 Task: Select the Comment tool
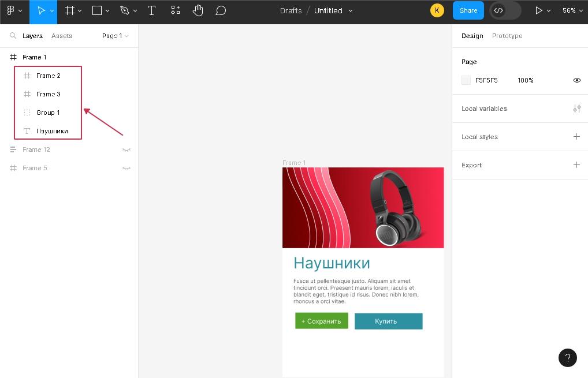[221, 11]
